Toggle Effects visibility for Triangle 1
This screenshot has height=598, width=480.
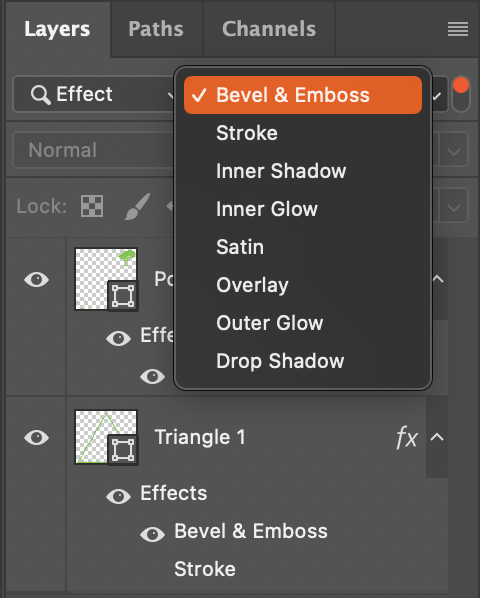pyautogui.click(x=119, y=496)
